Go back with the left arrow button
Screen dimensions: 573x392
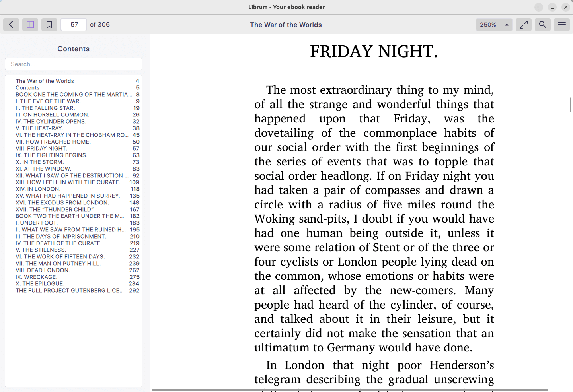click(x=11, y=25)
